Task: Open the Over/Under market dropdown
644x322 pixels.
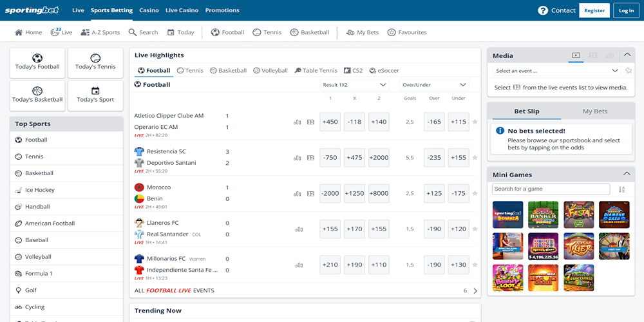Action: click(434, 85)
